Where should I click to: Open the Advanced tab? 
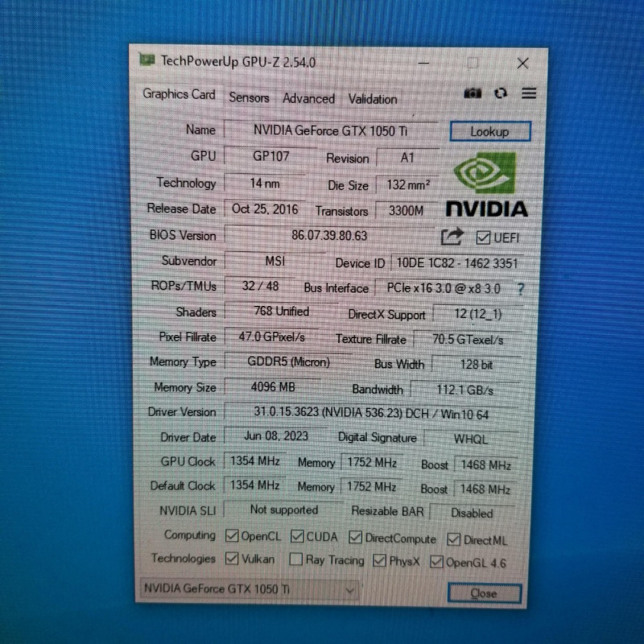[309, 99]
